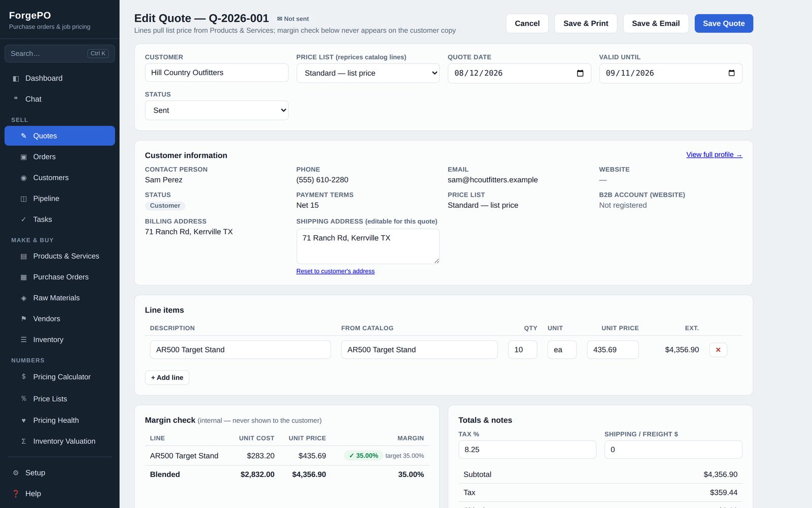
Task: Open the Valid Until calendar picker
Action: pos(731,73)
